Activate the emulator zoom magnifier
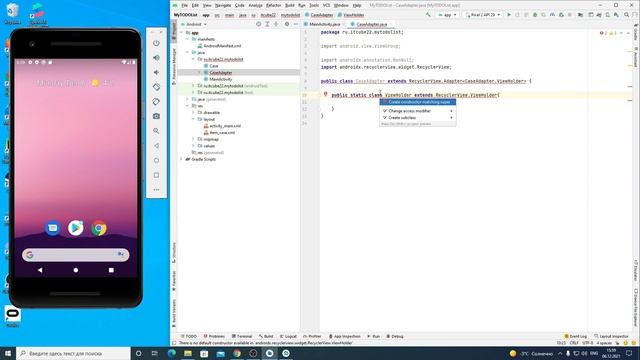 click(x=156, y=131)
